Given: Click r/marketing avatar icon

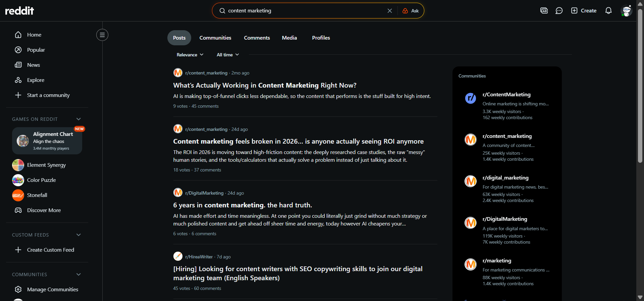Looking at the screenshot, I should point(471,264).
